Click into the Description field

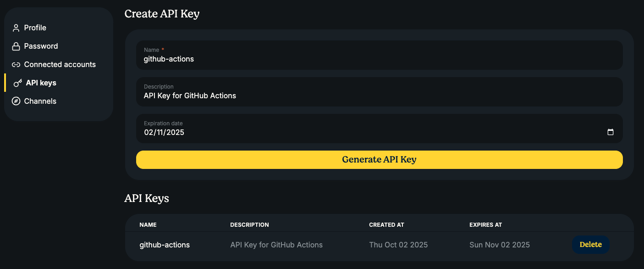(379, 96)
